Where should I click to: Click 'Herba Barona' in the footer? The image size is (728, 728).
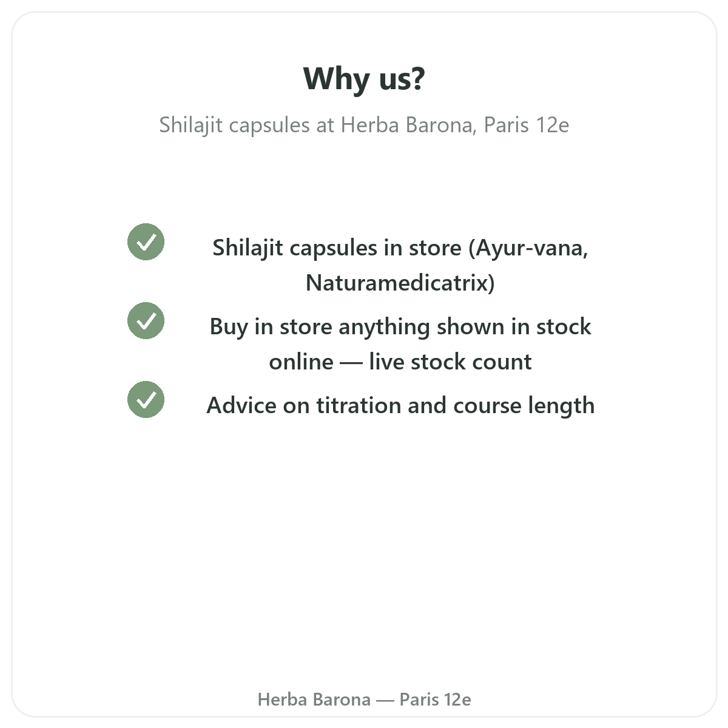[314, 699]
